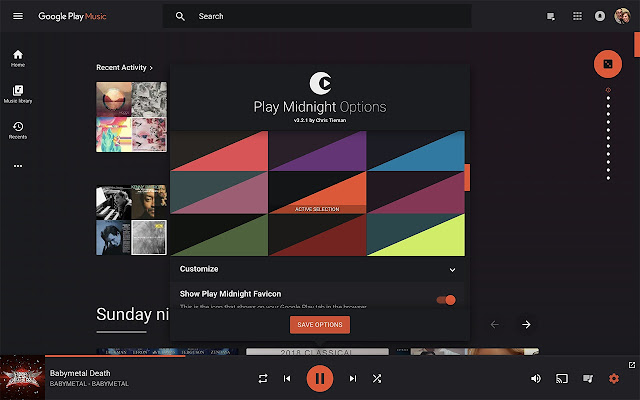Open the hamburger main menu

tap(18, 16)
